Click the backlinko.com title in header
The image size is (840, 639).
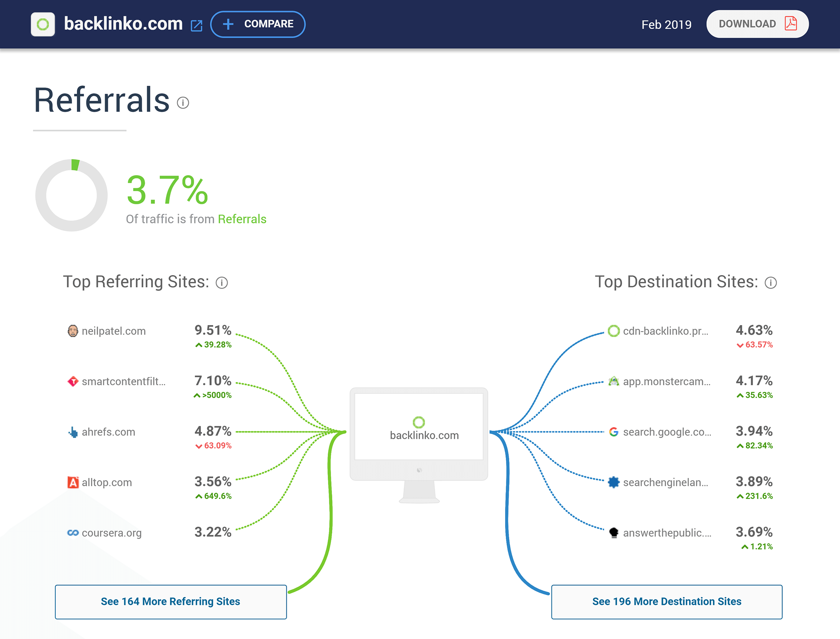coord(123,24)
